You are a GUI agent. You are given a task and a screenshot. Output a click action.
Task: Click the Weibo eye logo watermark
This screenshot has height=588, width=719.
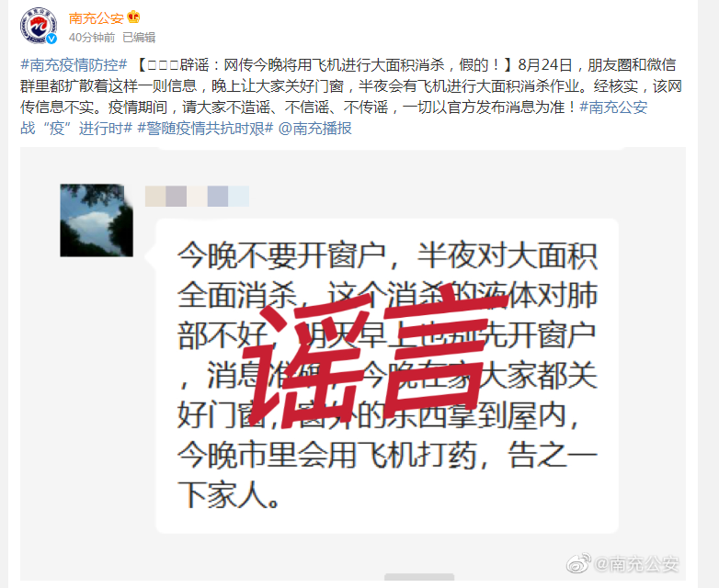point(578,564)
